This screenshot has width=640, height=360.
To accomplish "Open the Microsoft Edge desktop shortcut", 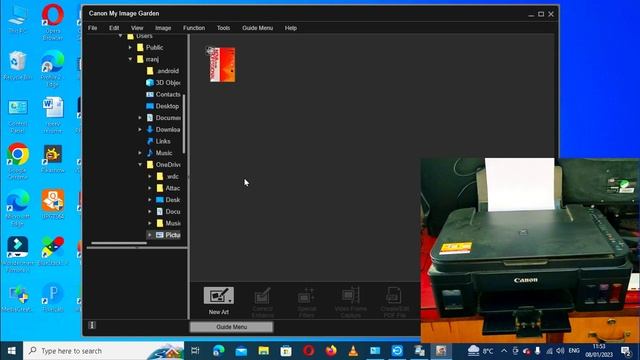I will 18,208.
